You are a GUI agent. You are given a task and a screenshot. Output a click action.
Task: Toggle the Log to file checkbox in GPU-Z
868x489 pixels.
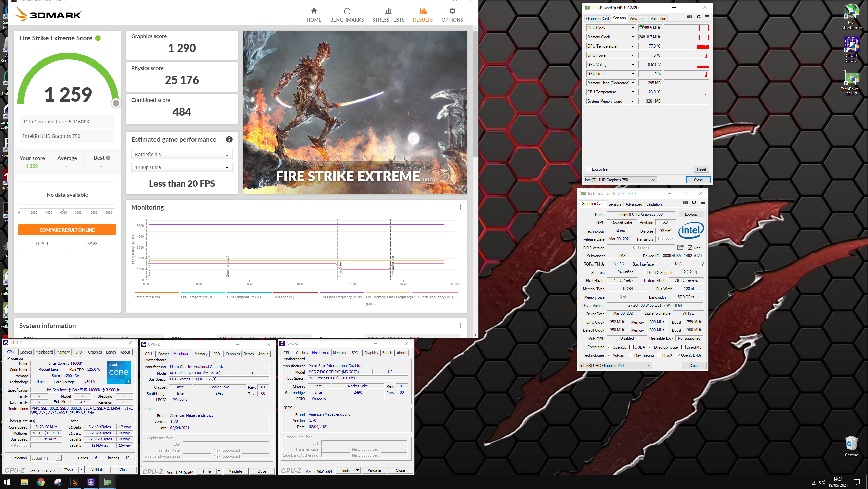[589, 169]
